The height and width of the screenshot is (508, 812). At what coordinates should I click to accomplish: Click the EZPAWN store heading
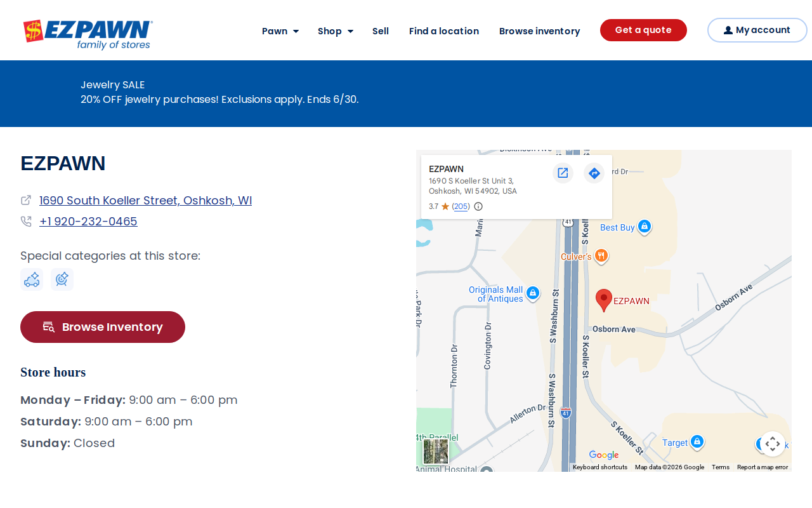pyautogui.click(x=63, y=163)
